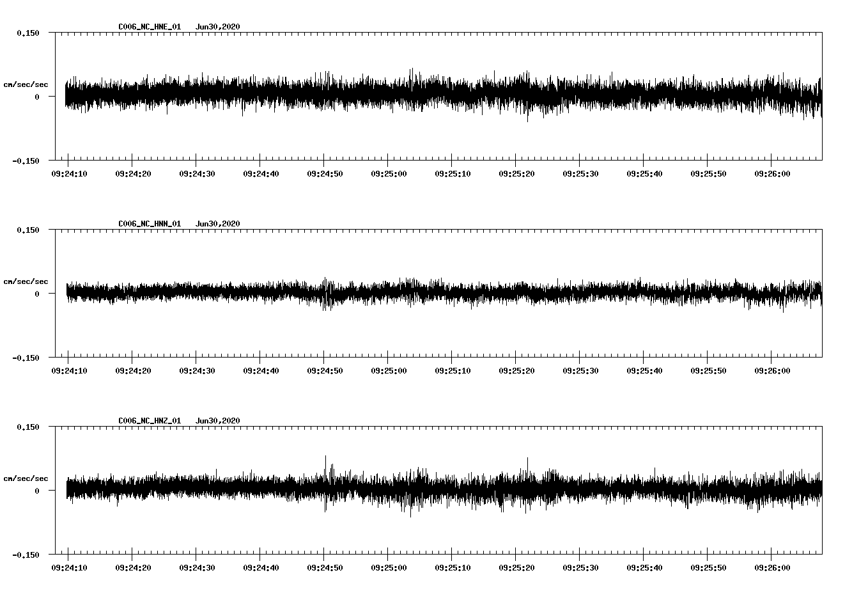Click the 0.150 axis value on the HNN plot

28,230
